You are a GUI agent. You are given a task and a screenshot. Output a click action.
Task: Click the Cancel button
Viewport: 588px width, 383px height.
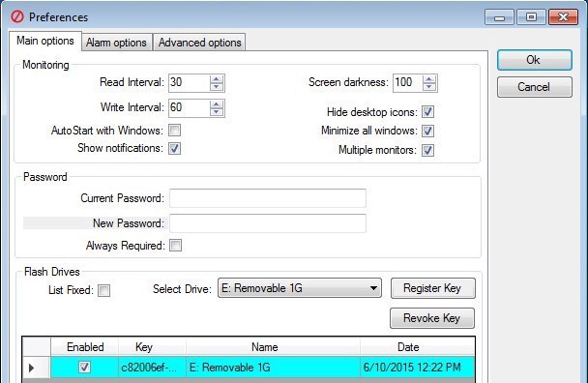(535, 87)
